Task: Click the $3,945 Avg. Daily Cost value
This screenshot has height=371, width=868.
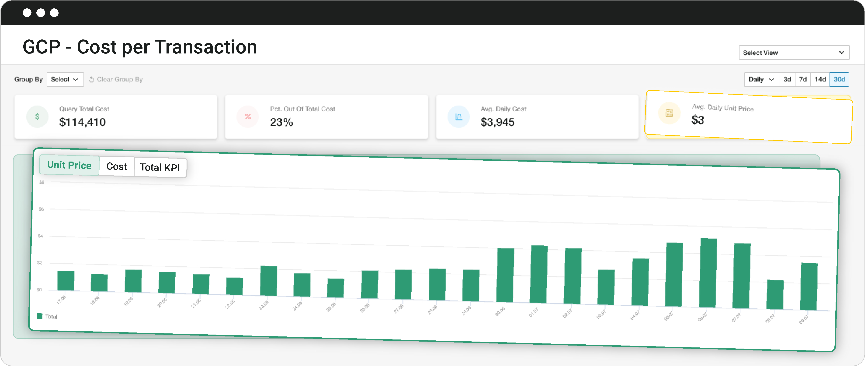Action: tap(498, 122)
